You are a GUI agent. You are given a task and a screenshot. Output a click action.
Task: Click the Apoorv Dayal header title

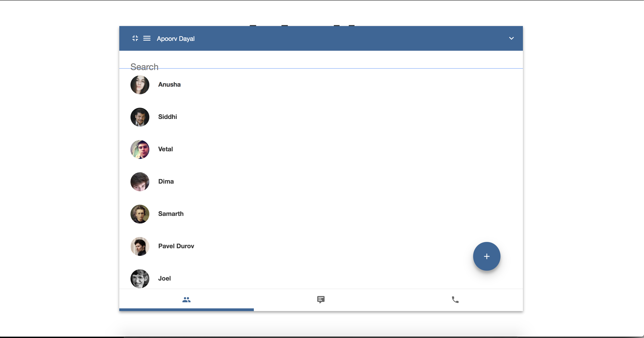(176, 39)
